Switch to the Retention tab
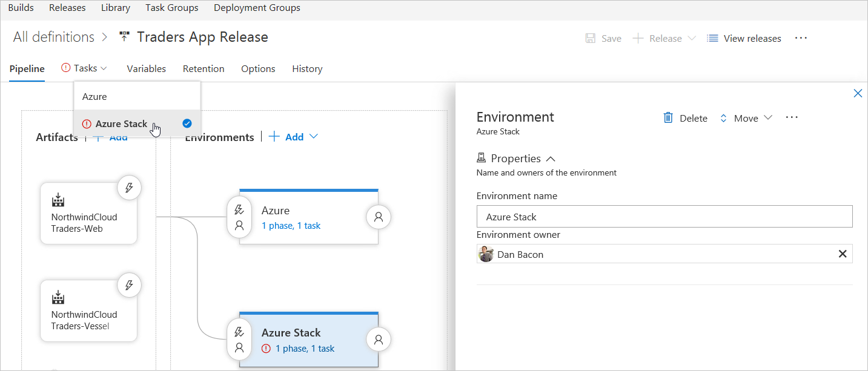 click(x=204, y=68)
